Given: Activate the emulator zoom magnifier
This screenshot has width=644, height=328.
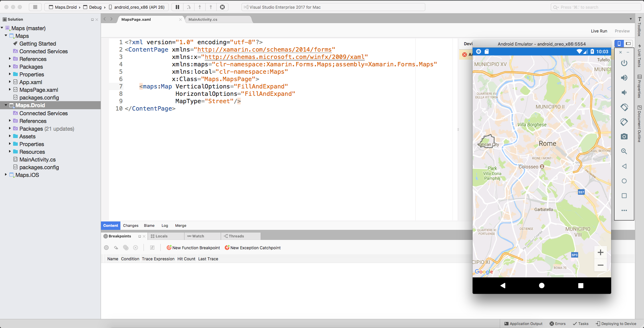Looking at the screenshot, I should (624, 151).
